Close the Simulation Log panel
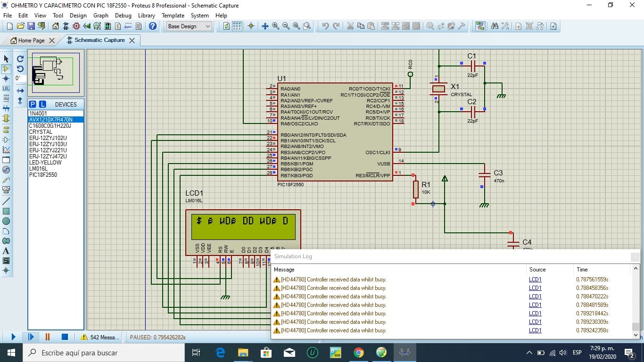644x362 pixels. (635, 257)
